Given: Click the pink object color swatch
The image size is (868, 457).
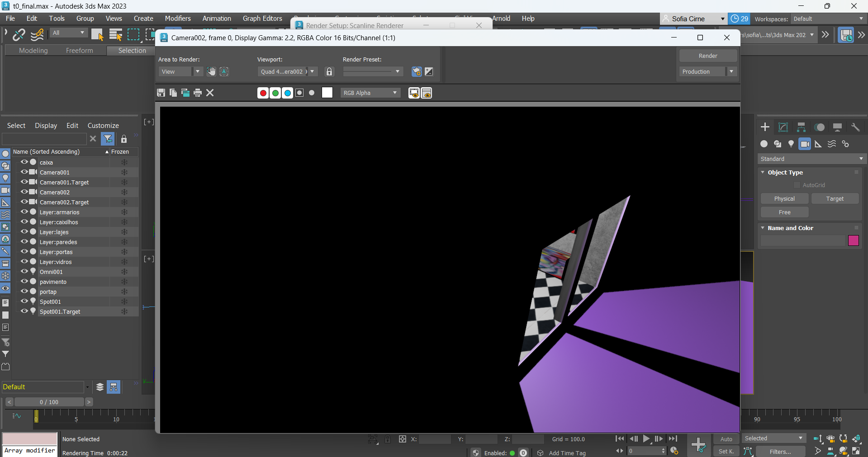Looking at the screenshot, I should [x=853, y=240].
